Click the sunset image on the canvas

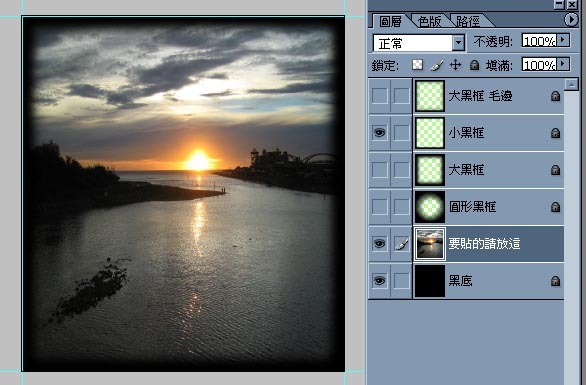[183, 194]
